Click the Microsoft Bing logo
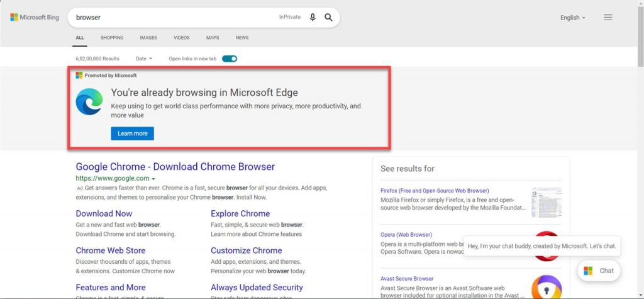Viewport: 644px width, 299px height. (x=35, y=17)
